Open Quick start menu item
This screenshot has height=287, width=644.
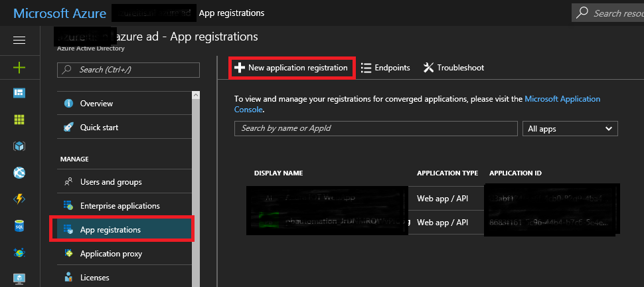(99, 128)
